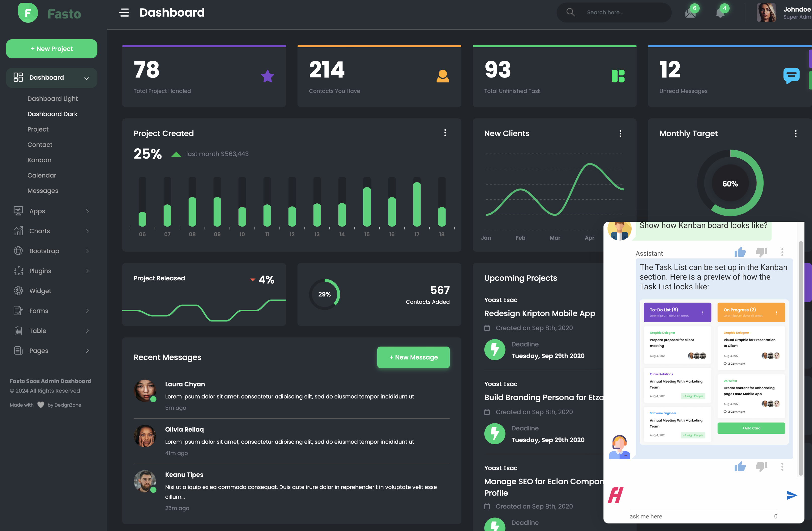The width and height of the screenshot is (812, 531).
Task: Expand the Table menu
Action: [52, 331]
